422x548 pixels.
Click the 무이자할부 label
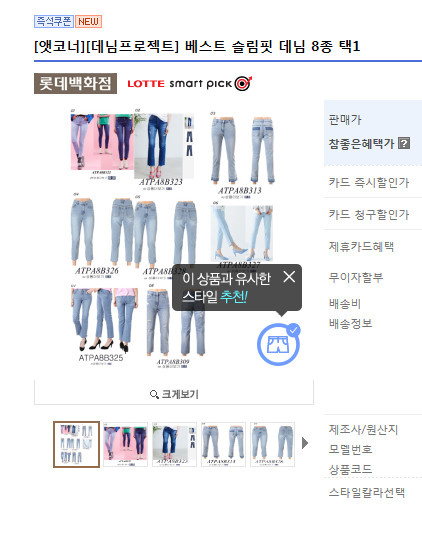click(356, 277)
